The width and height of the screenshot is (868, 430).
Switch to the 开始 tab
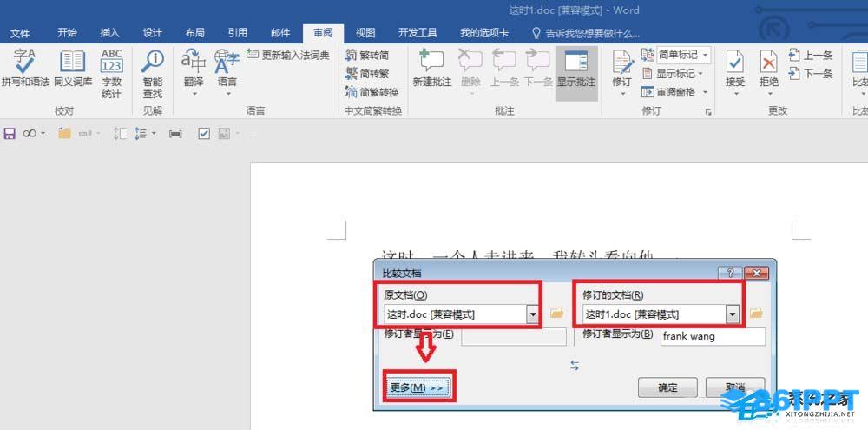coord(67,33)
